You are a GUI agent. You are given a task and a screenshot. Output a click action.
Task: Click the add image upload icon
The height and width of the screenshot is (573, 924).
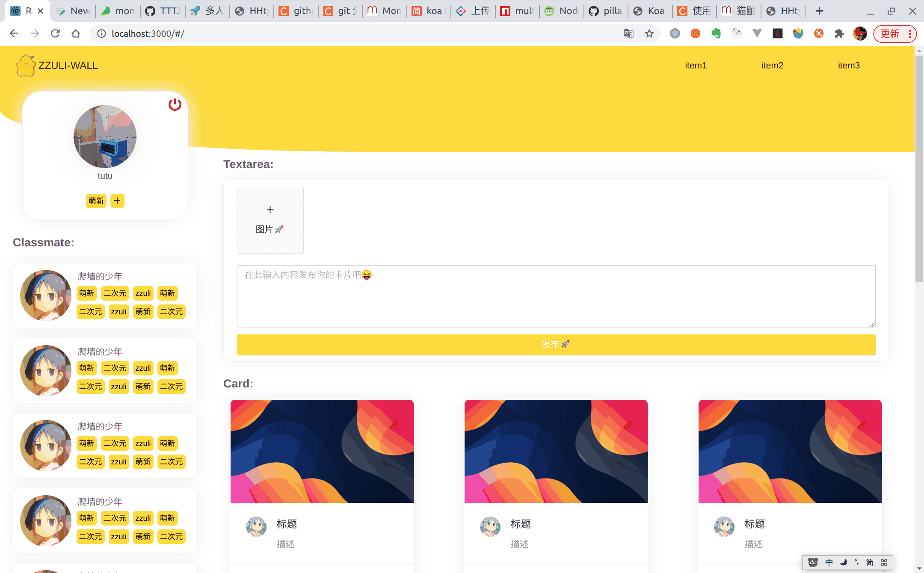tap(269, 209)
